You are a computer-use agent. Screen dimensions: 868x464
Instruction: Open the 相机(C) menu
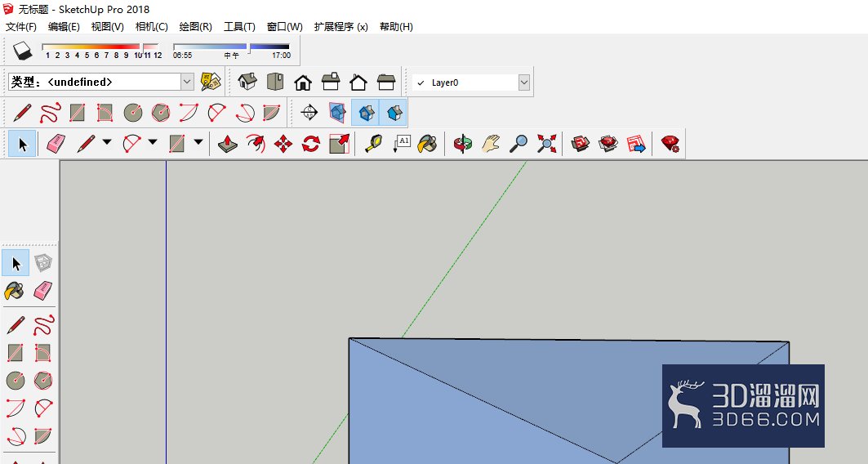coord(151,27)
